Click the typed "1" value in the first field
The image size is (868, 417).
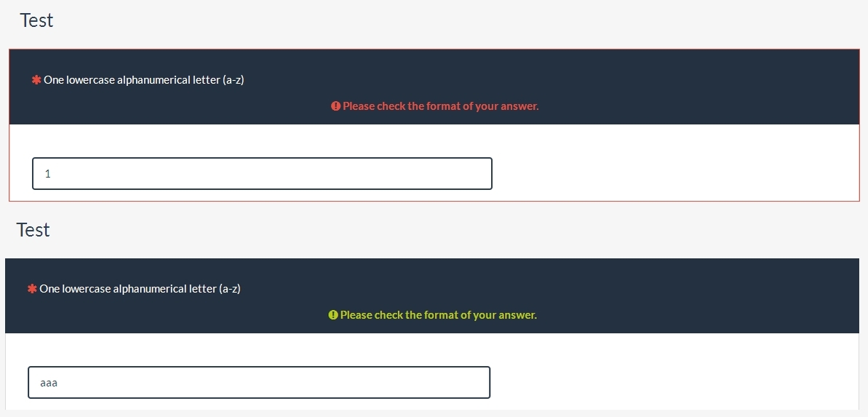[48, 174]
